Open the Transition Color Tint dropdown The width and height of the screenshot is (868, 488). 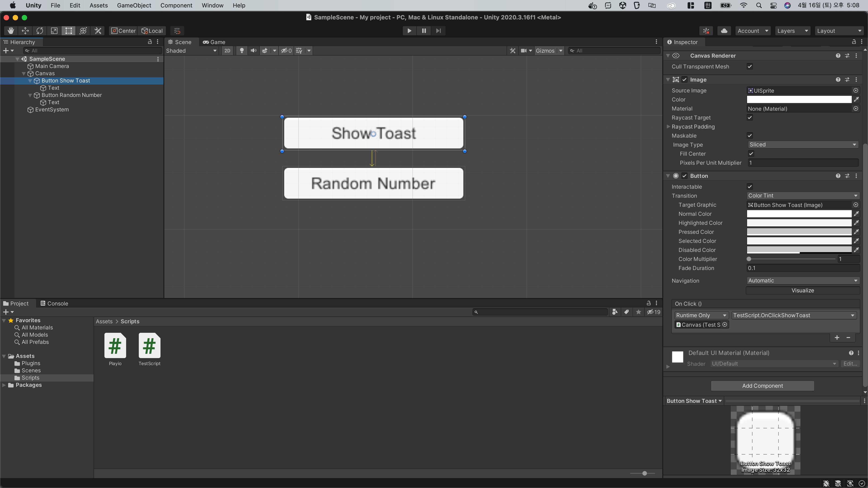(802, 196)
